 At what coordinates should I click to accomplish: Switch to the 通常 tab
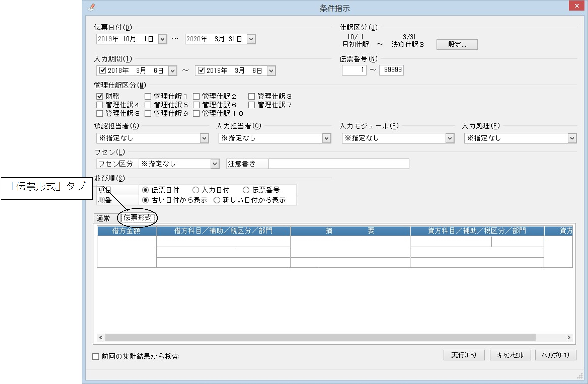103,218
